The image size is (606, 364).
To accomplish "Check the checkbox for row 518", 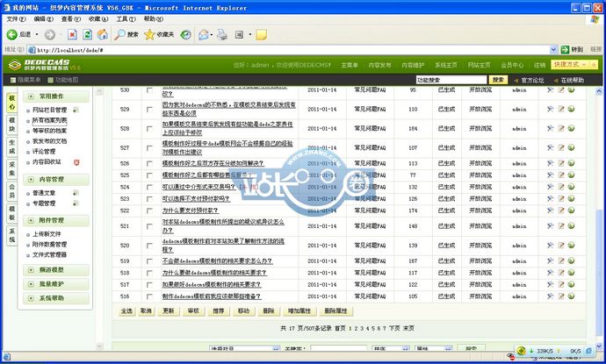I will click(x=149, y=273).
